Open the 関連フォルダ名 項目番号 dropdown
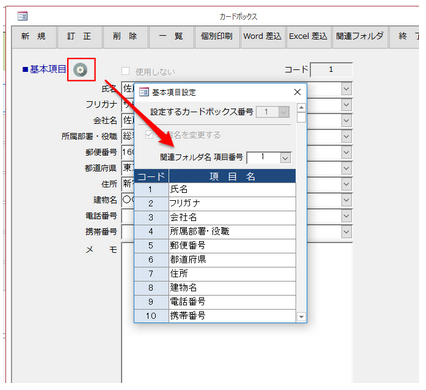This screenshot has height=390, width=426. click(x=285, y=158)
